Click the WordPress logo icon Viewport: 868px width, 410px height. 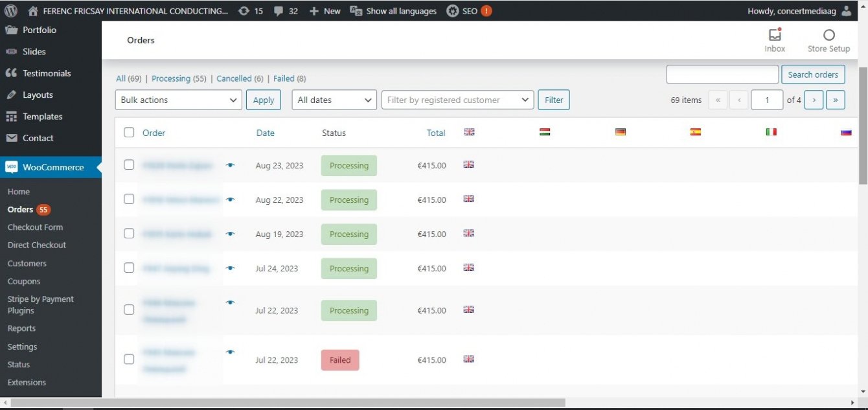(x=10, y=10)
